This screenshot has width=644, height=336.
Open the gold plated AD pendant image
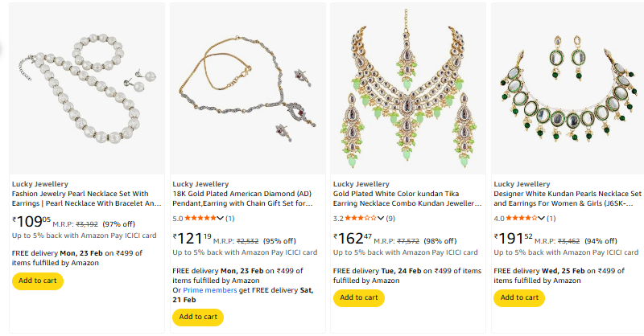tap(246, 87)
